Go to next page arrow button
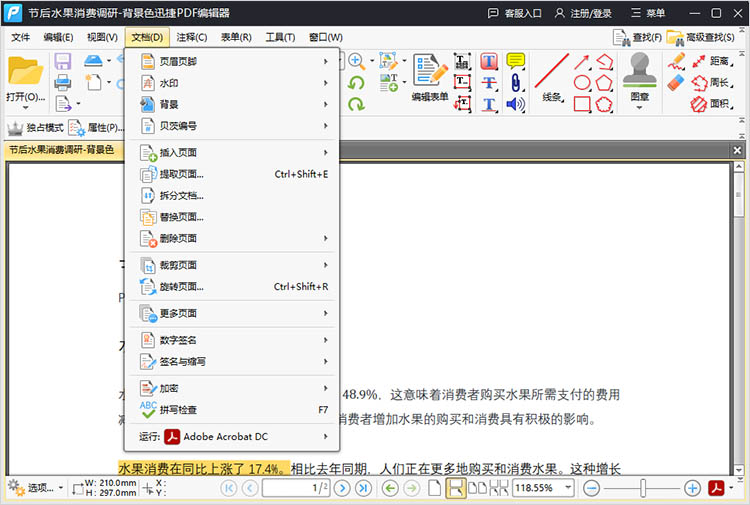The width and height of the screenshot is (750, 505). coord(342,488)
